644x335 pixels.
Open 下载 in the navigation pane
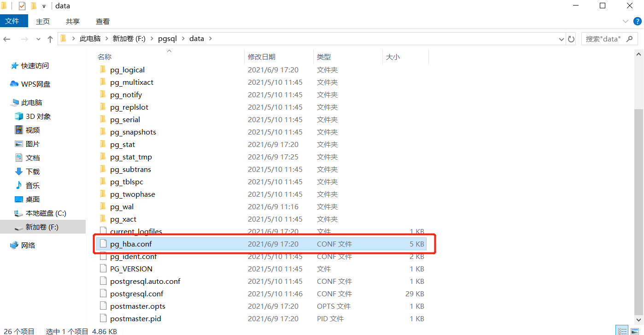(x=32, y=171)
